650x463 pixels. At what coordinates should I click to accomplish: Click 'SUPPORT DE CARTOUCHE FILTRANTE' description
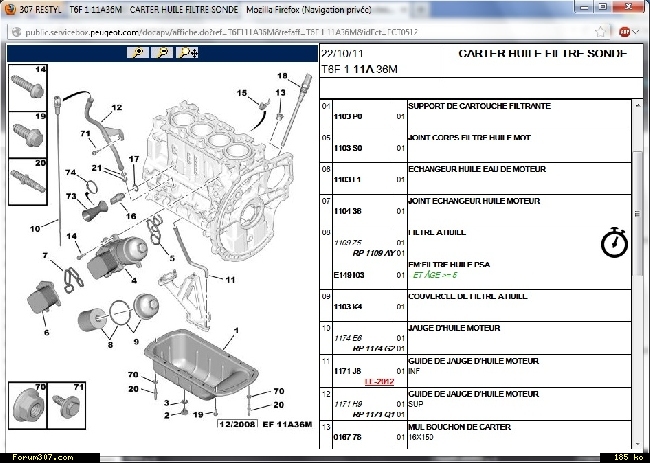480,106
